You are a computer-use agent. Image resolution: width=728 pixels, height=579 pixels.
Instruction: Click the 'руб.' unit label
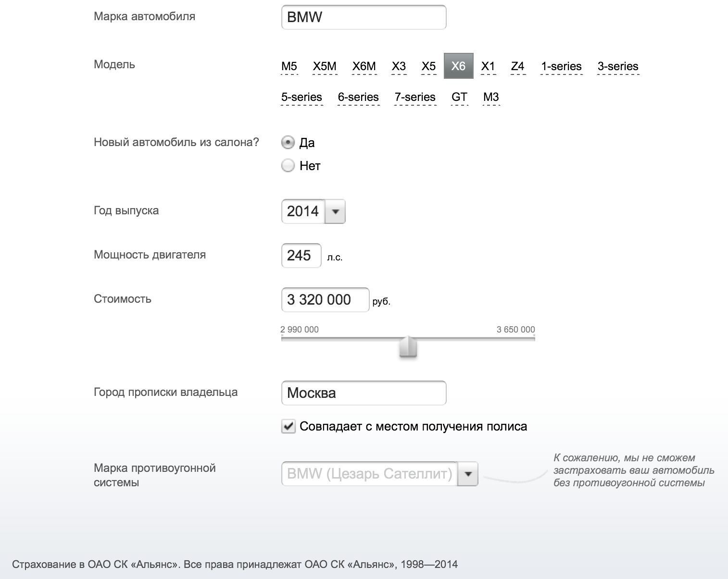coord(381,302)
